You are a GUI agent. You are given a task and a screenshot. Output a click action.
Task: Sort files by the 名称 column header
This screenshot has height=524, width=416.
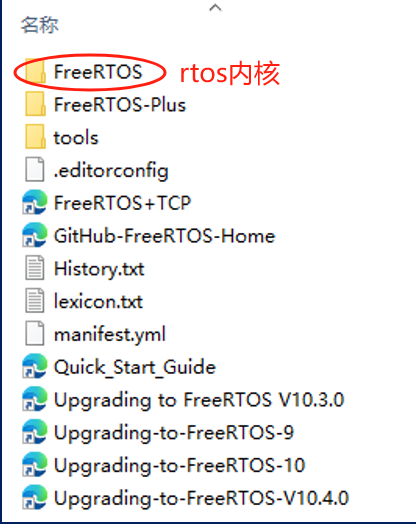pos(40,25)
